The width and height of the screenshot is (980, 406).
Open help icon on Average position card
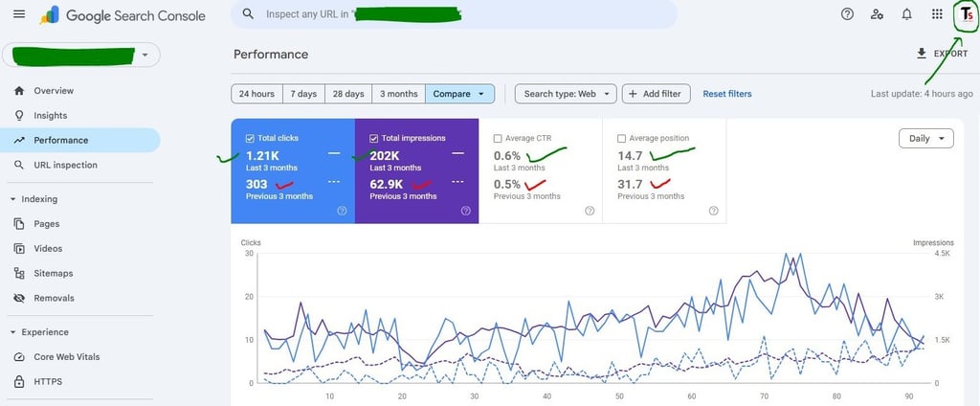tap(714, 211)
